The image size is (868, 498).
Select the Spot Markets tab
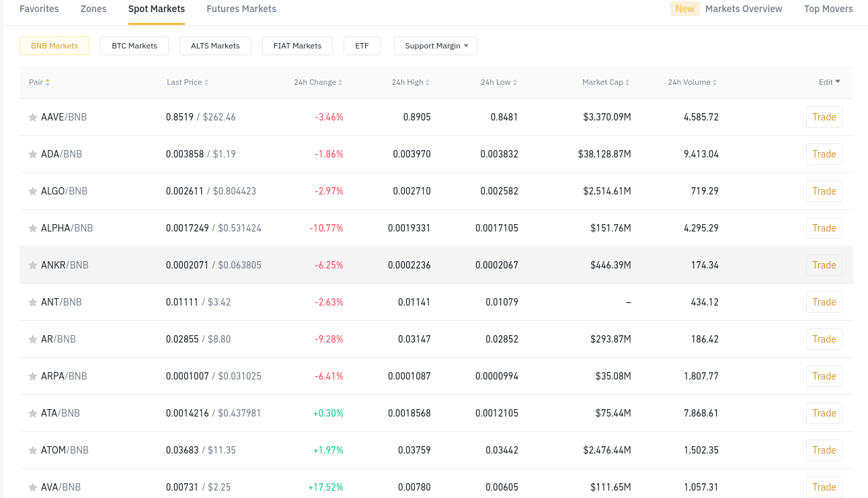click(157, 9)
